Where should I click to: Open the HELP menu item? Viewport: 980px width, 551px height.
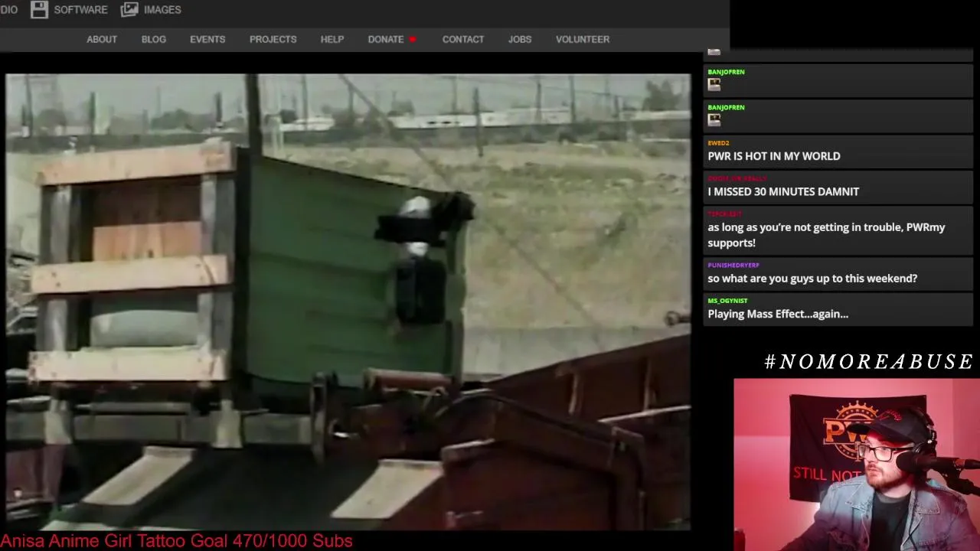pos(332,39)
